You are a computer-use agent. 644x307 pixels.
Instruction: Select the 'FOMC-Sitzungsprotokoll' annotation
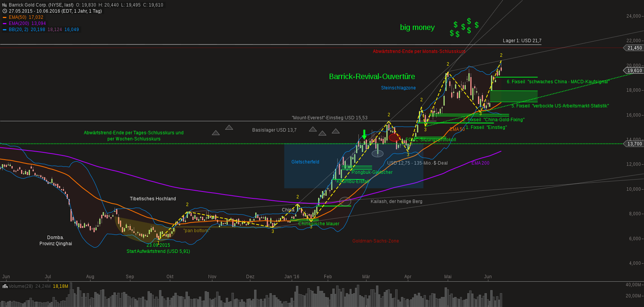(x=431, y=140)
